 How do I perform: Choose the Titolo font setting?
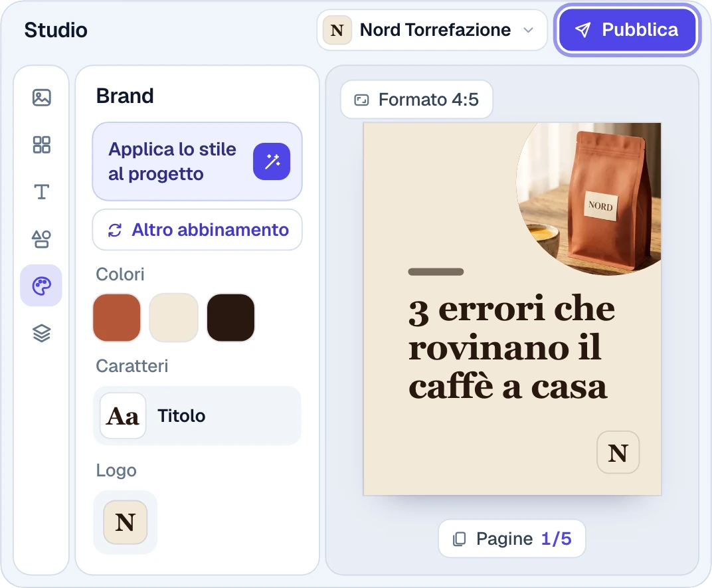click(197, 416)
